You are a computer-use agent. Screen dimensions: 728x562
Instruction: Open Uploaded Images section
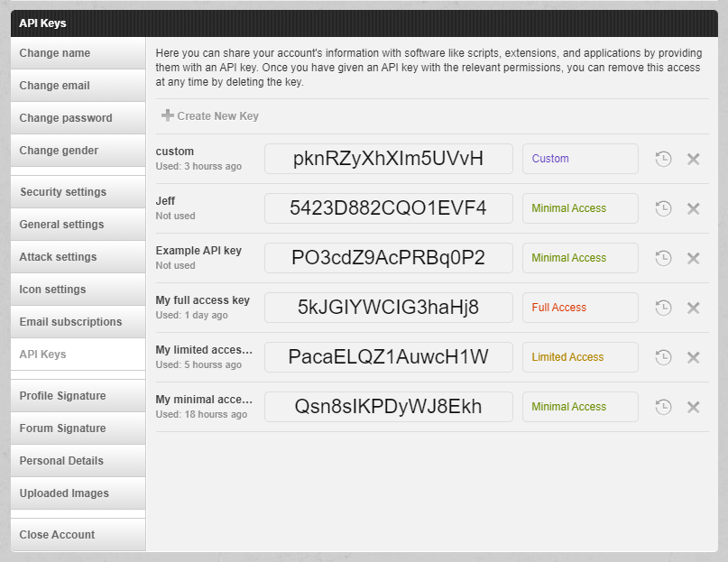click(x=78, y=493)
